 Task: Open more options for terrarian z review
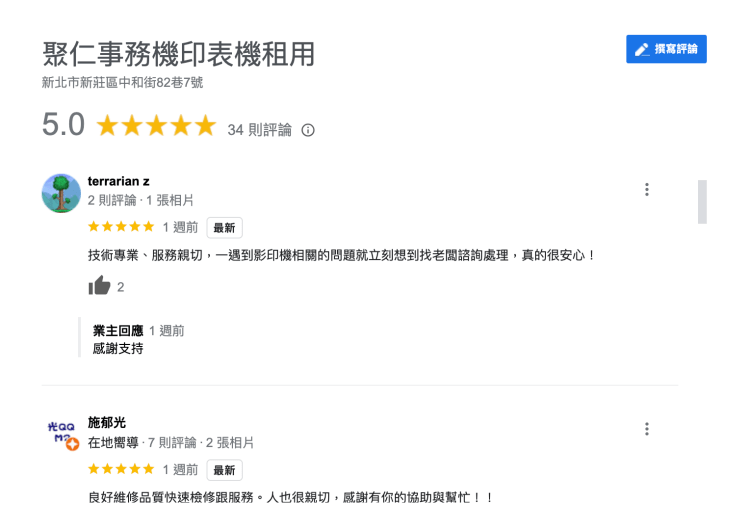(x=647, y=190)
